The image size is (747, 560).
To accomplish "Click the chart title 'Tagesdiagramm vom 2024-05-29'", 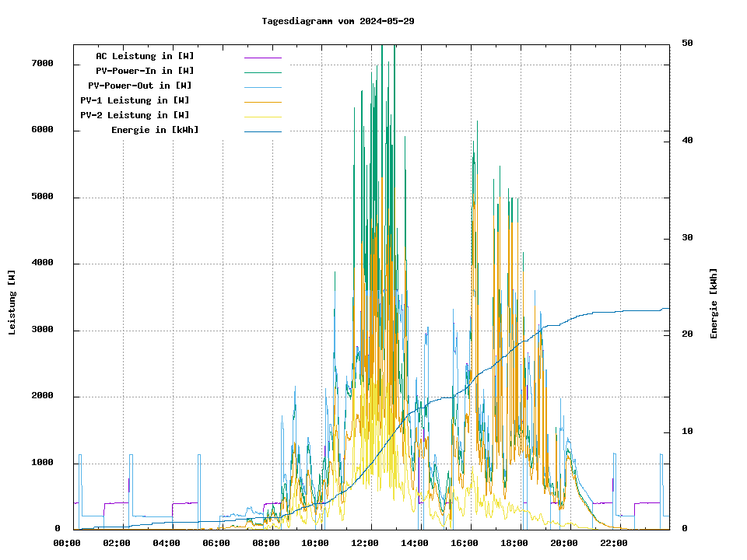I will click(338, 21).
